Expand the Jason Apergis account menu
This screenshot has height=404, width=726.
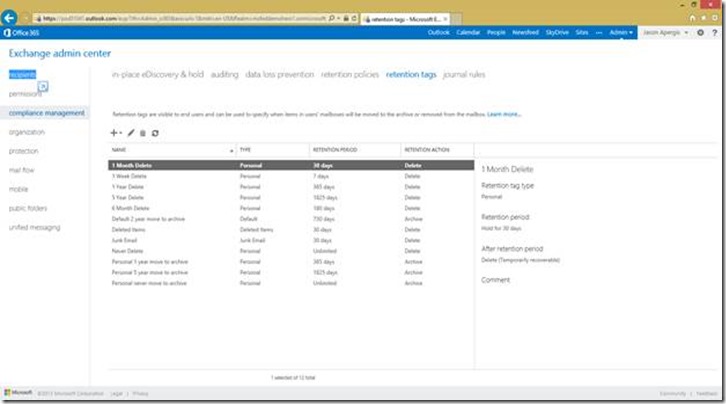click(665, 32)
